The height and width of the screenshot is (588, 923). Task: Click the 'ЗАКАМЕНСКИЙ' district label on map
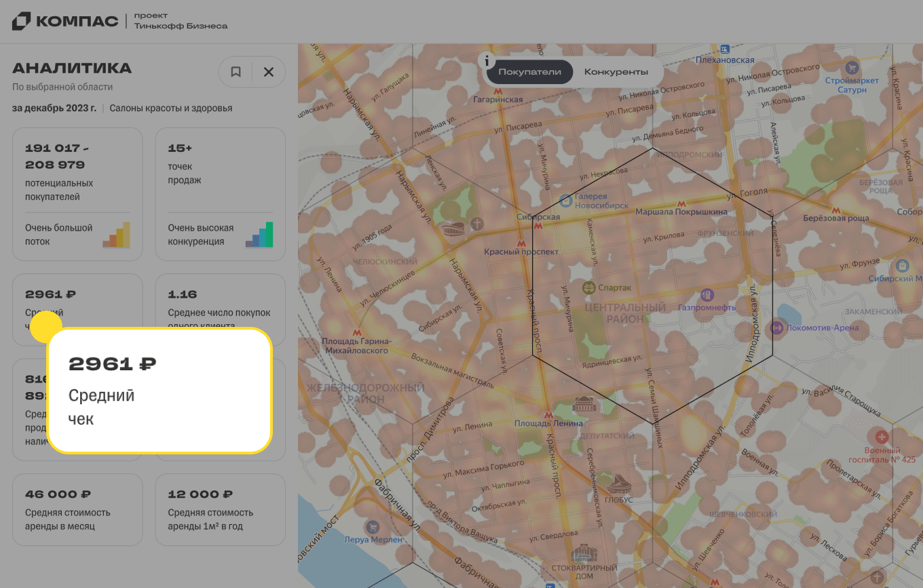point(873,311)
